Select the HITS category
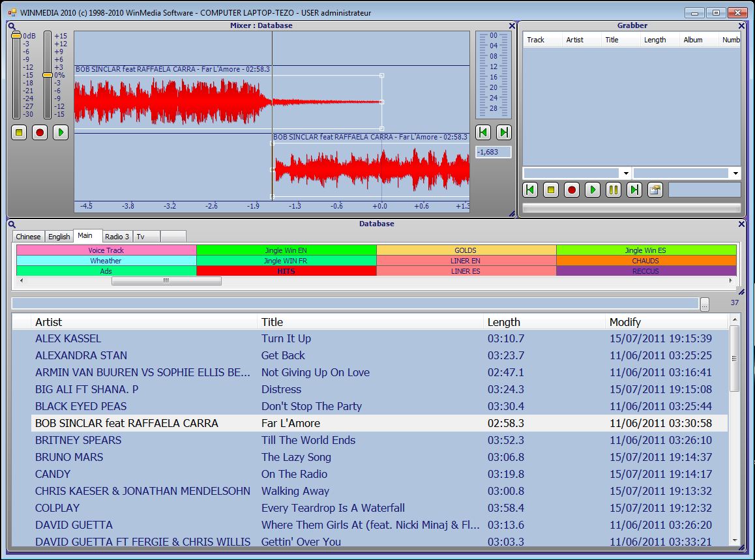 click(286, 271)
